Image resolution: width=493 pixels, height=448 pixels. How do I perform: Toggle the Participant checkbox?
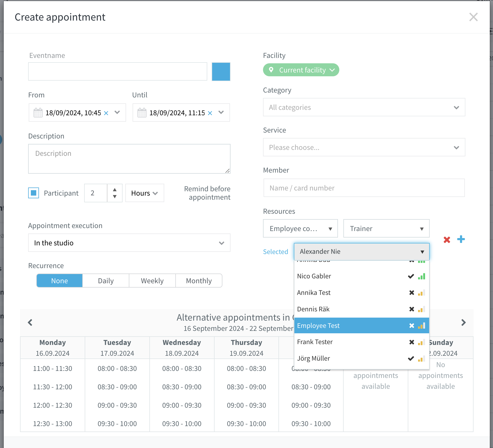click(x=34, y=193)
